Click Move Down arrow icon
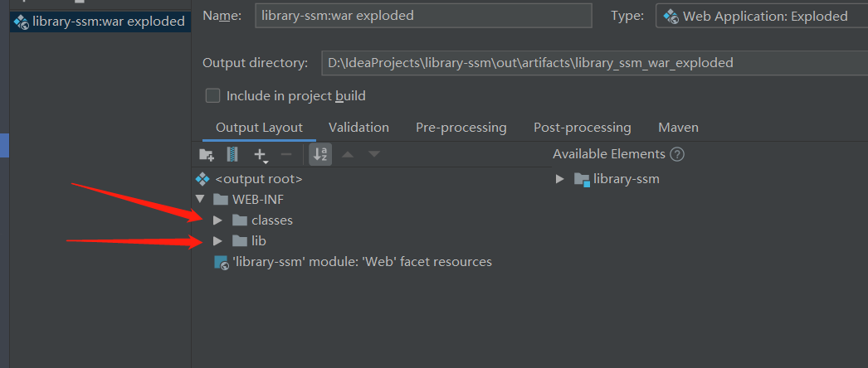This screenshot has width=868, height=368. point(374,154)
